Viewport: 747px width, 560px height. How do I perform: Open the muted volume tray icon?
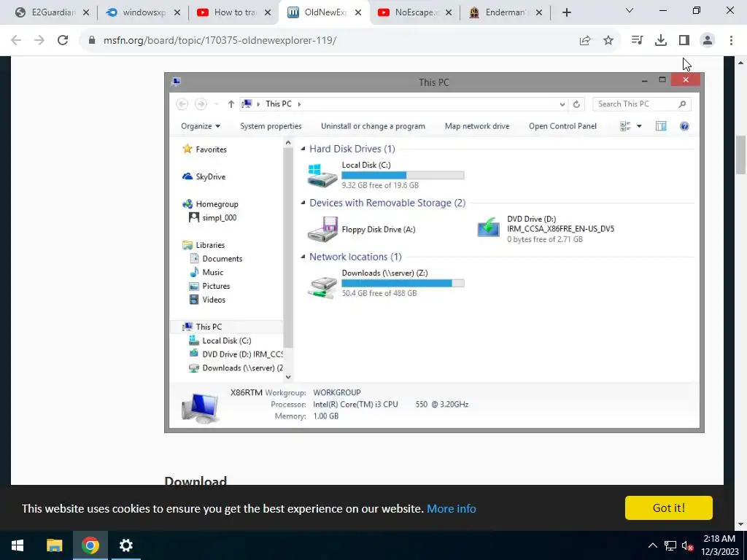(687, 545)
